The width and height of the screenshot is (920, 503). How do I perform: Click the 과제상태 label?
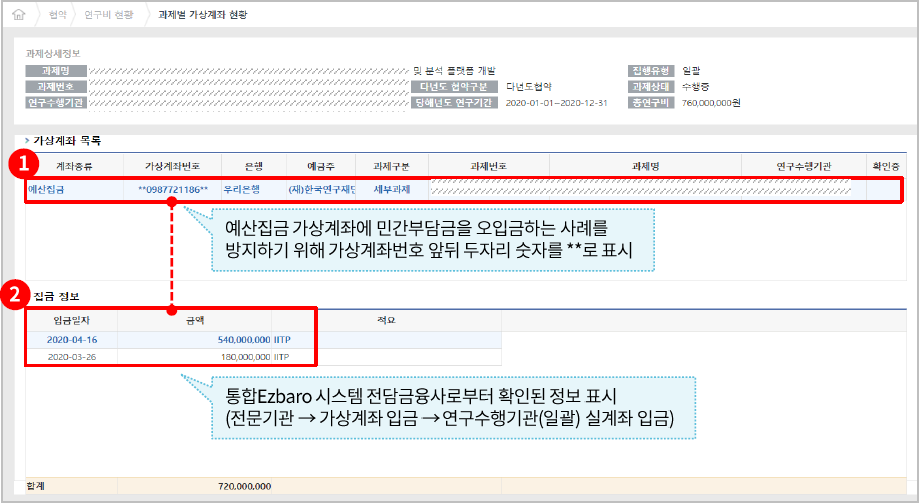(x=651, y=87)
